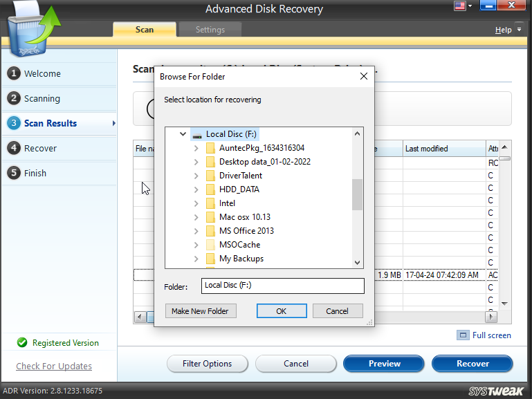Click the blue Preview button
The width and height of the screenshot is (532, 399).
[x=384, y=364]
